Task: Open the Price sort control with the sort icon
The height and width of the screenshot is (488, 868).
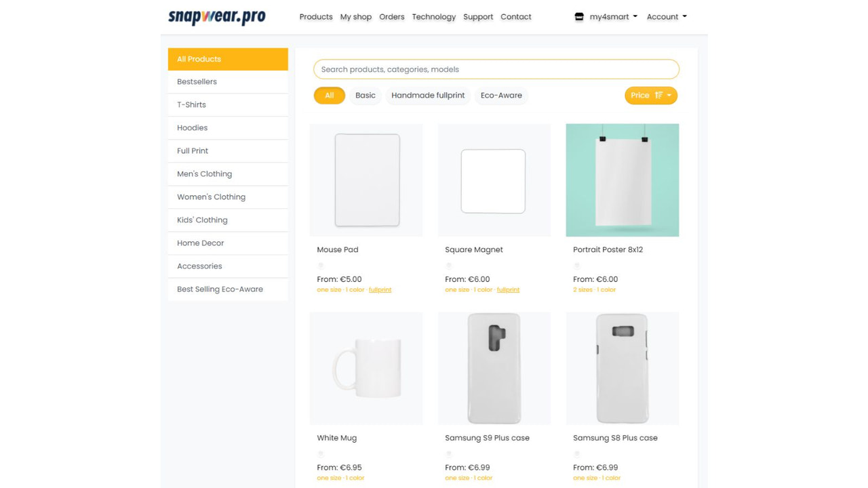Action: click(x=659, y=96)
